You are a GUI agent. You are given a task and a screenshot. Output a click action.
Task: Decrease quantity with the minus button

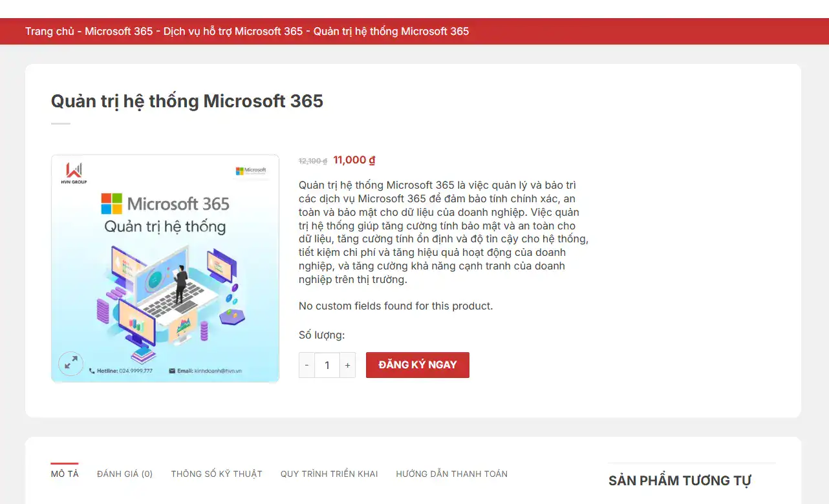click(307, 365)
